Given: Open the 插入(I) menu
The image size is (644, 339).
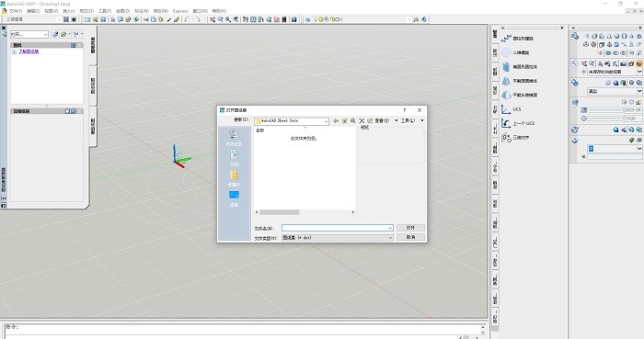Looking at the screenshot, I should coord(69,11).
